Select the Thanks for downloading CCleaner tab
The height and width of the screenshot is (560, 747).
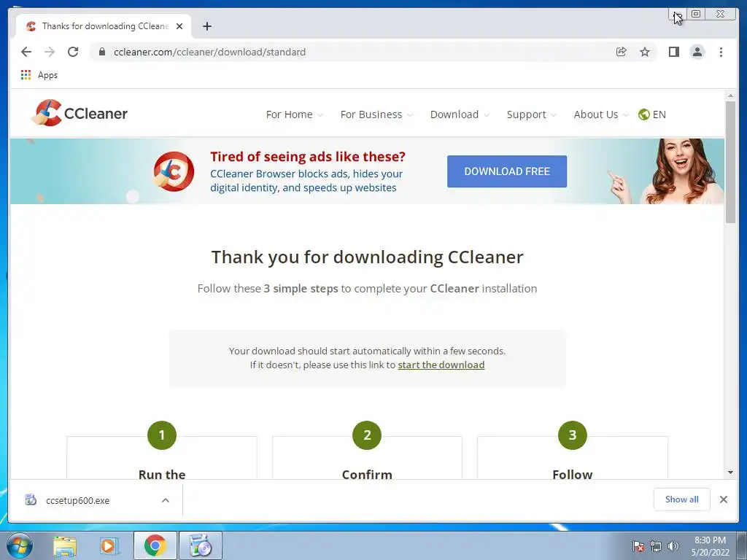[104, 26]
